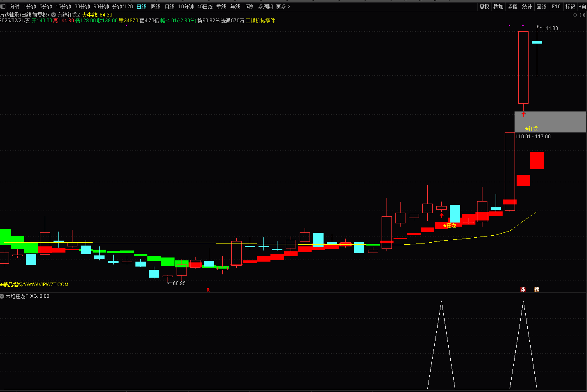
Task: Switch to 分时 intraday view
Action: tap(15, 7)
